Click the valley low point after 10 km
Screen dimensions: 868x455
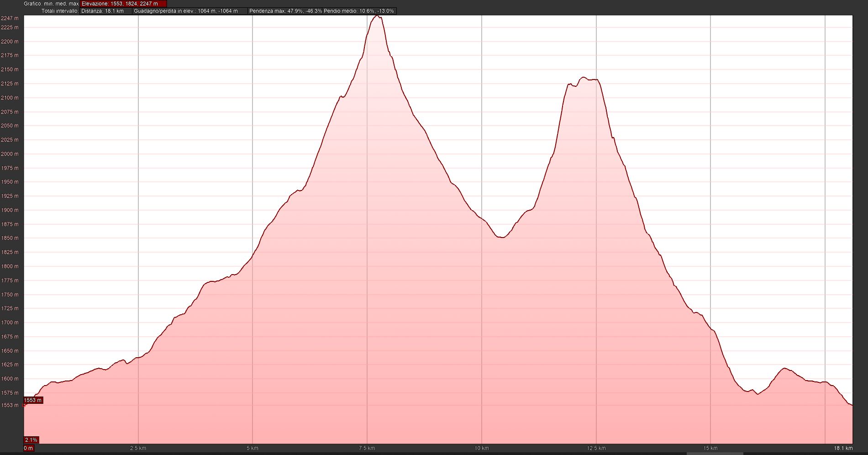click(501, 237)
